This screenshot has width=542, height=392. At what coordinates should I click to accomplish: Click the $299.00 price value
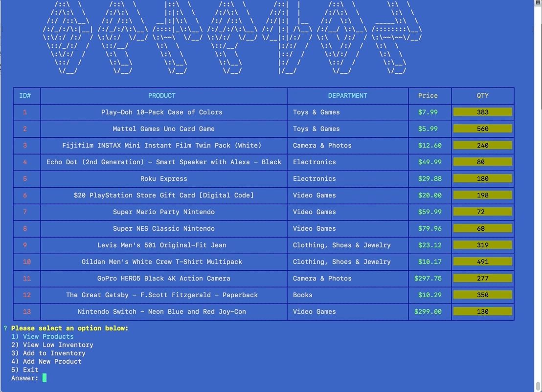click(428, 311)
